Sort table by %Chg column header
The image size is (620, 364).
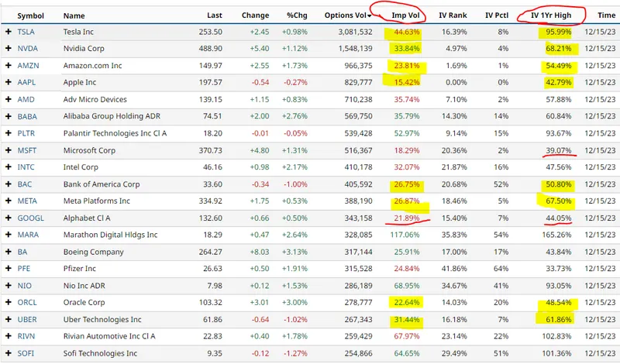point(297,15)
